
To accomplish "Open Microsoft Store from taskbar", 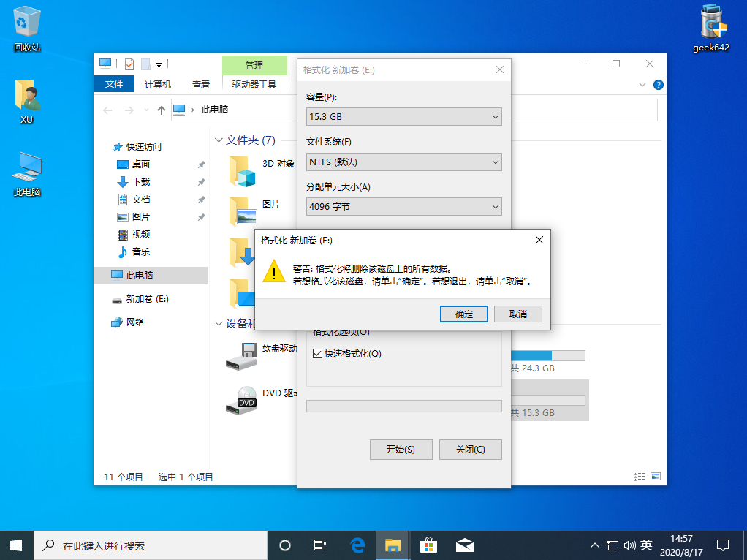I will point(429,545).
